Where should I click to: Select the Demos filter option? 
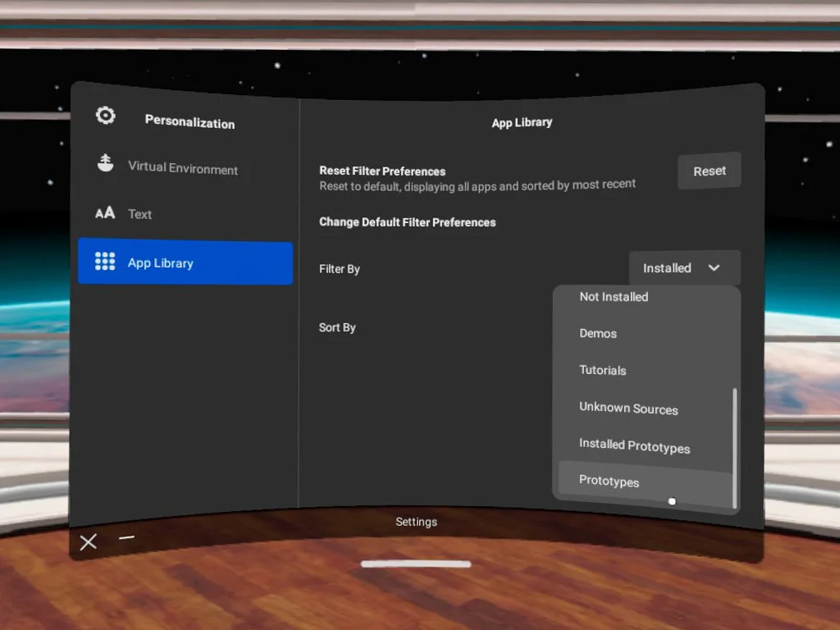[x=598, y=334]
